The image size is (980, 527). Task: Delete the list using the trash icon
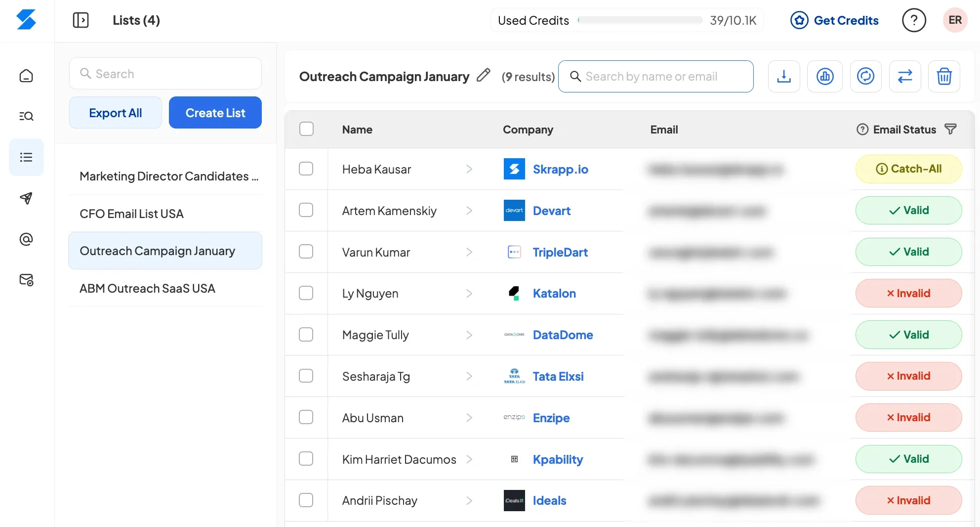(x=944, y=76)
